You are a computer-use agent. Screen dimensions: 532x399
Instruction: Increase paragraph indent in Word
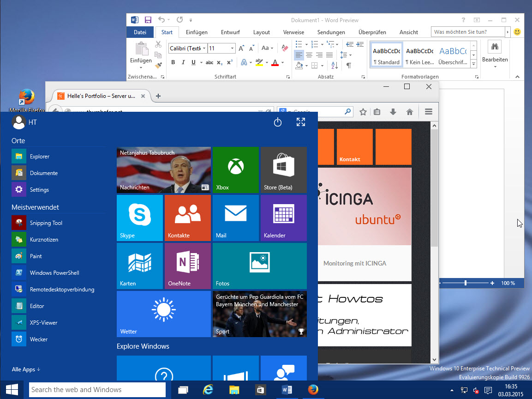(360, 44)
